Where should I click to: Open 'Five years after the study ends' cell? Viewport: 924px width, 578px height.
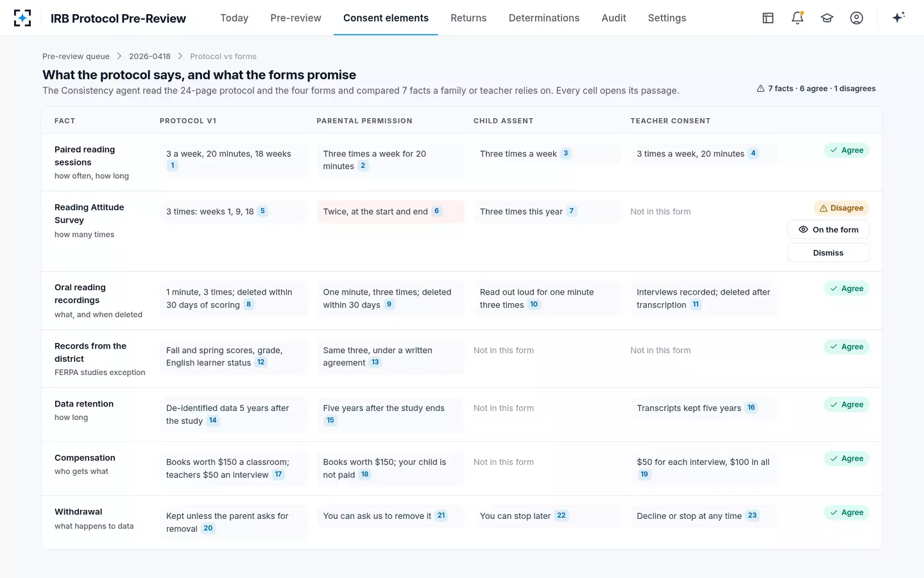pyautogui.click(x=390, y=414)
